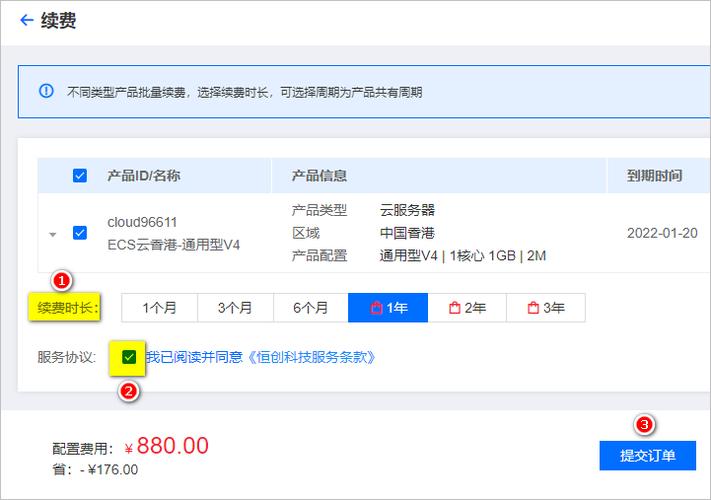This screenshot has width=711, height=500.
Task: Open the 恒创科技服务条款 link
Action: 311,357
